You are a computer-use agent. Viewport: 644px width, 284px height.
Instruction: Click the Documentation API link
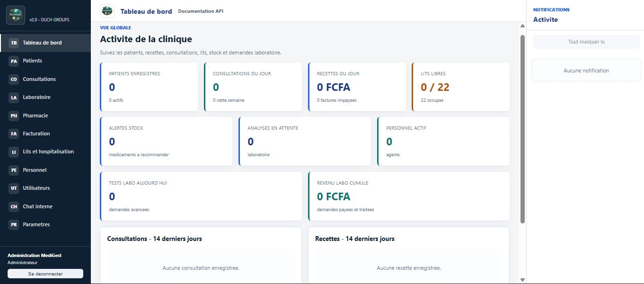tap(201, 11)
